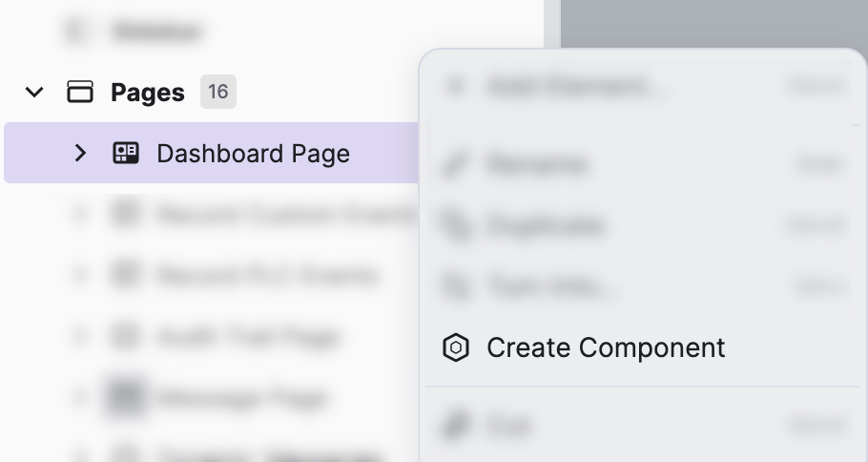Screen dimensions: 868x462
Task: Click the Pages count badge showing 16
Action: [217, 93]
